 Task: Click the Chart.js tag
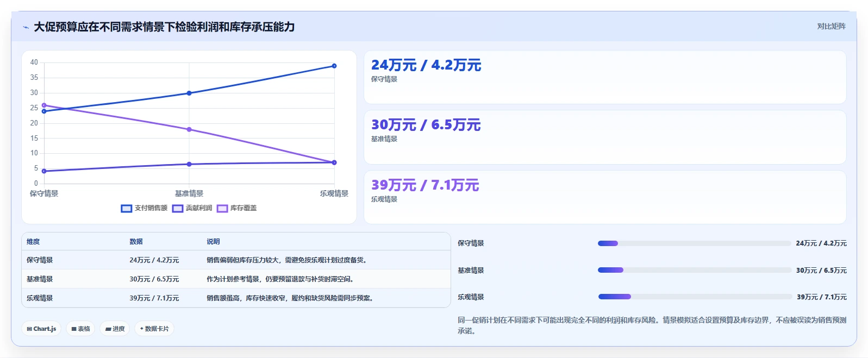coord(41,329)
